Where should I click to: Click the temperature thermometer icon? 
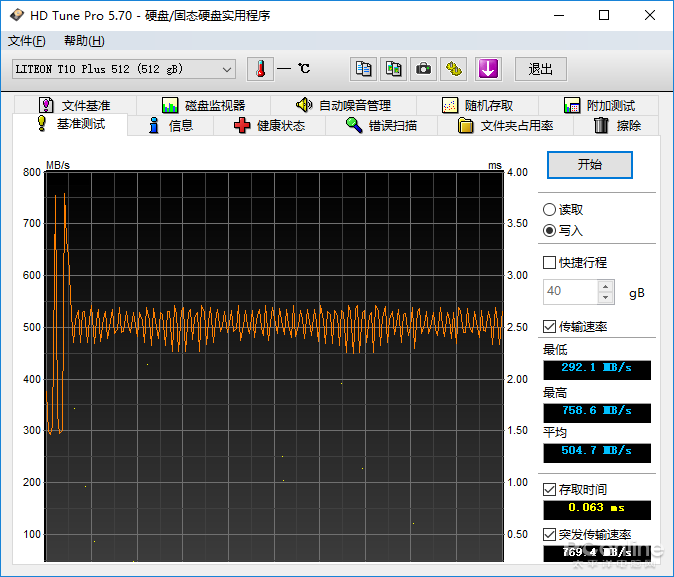point(260,69)
